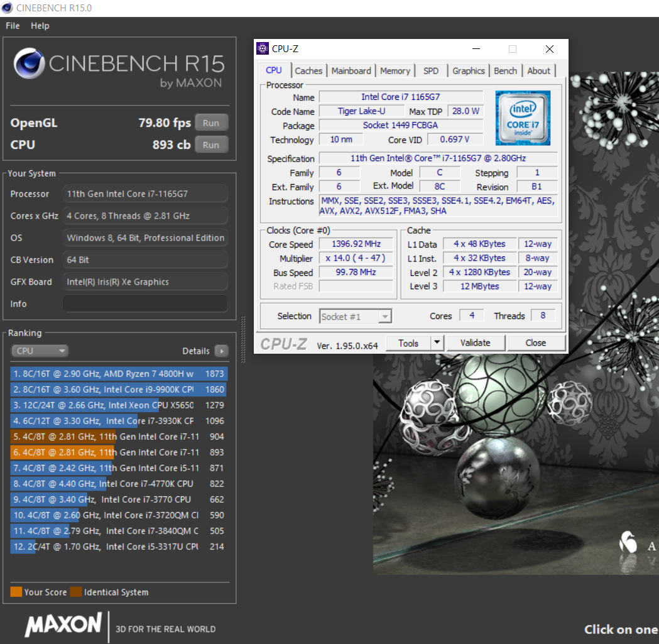659x644 pixels.
Task: Open ranking Details arrow button
Action: point(222,351)
